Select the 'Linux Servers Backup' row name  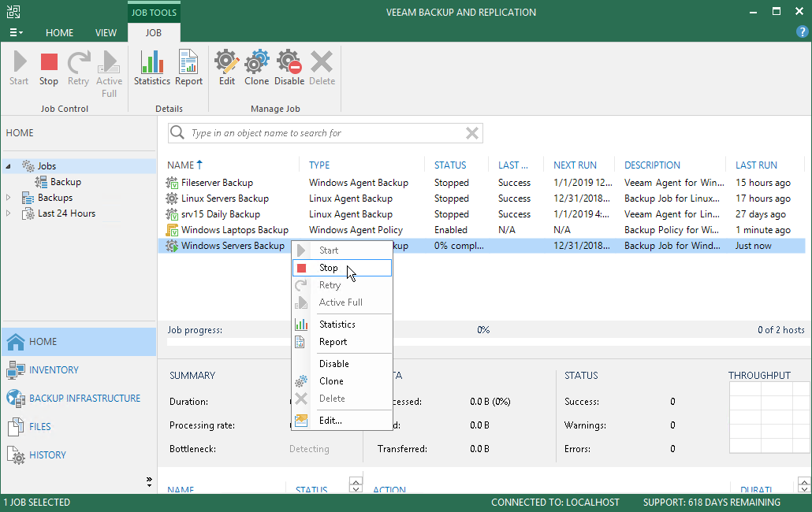[225, 198]
